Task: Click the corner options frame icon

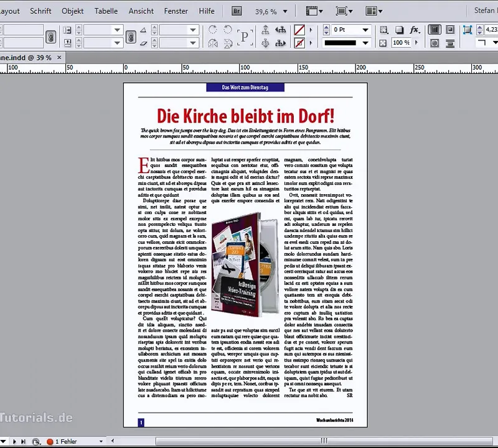Action: coord(467,30)
